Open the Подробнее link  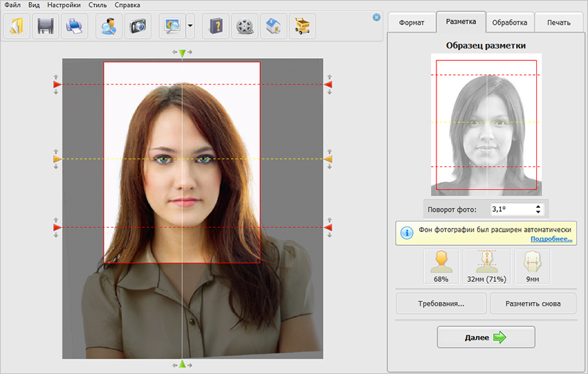pyautogui.click(x=551, y=239)
